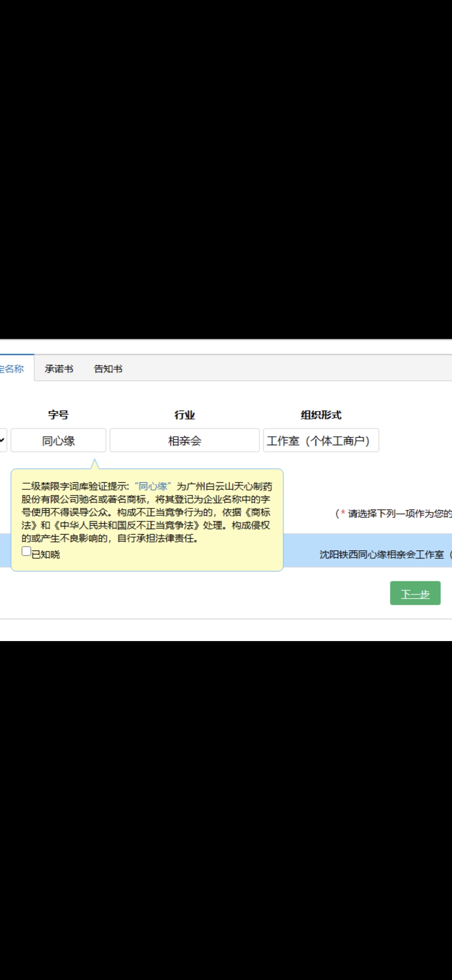Click the 字号 column header label
The image size is (452, 980).
click(58, 415)
